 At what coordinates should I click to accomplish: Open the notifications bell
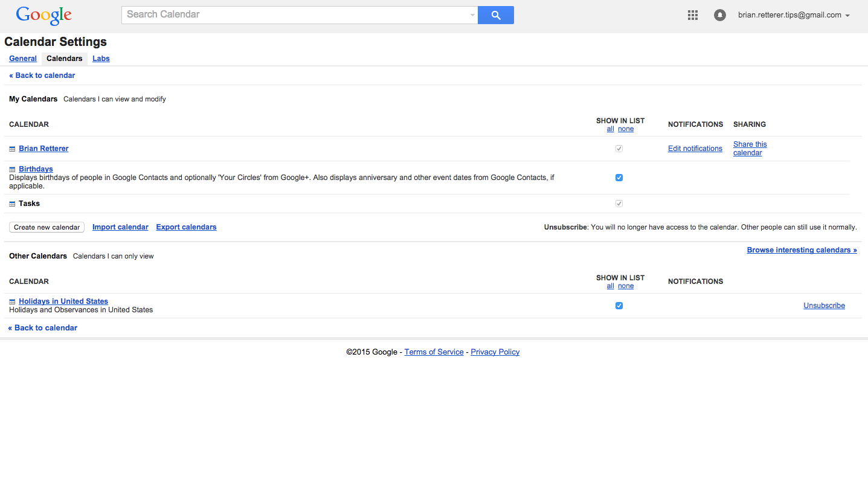(719, 15)
